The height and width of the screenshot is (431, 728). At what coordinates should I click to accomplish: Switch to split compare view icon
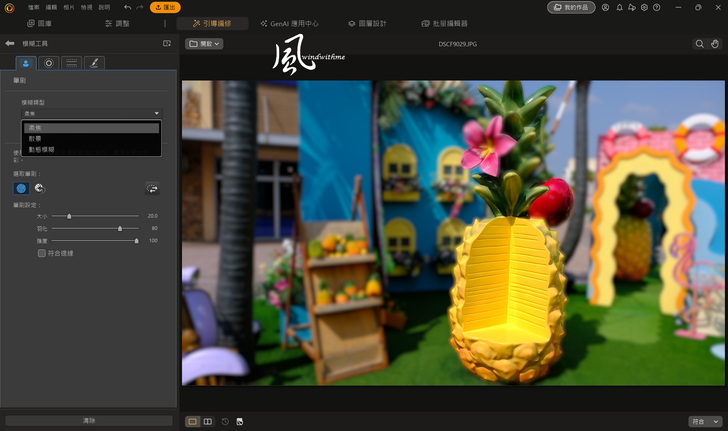pyautogui.click(x=208, y=421)
